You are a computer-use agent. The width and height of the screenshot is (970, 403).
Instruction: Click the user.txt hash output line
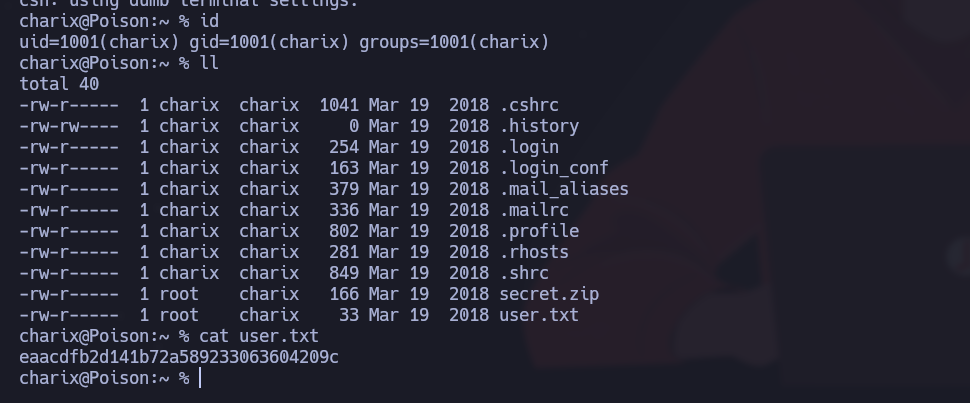(x=179, y=357)
